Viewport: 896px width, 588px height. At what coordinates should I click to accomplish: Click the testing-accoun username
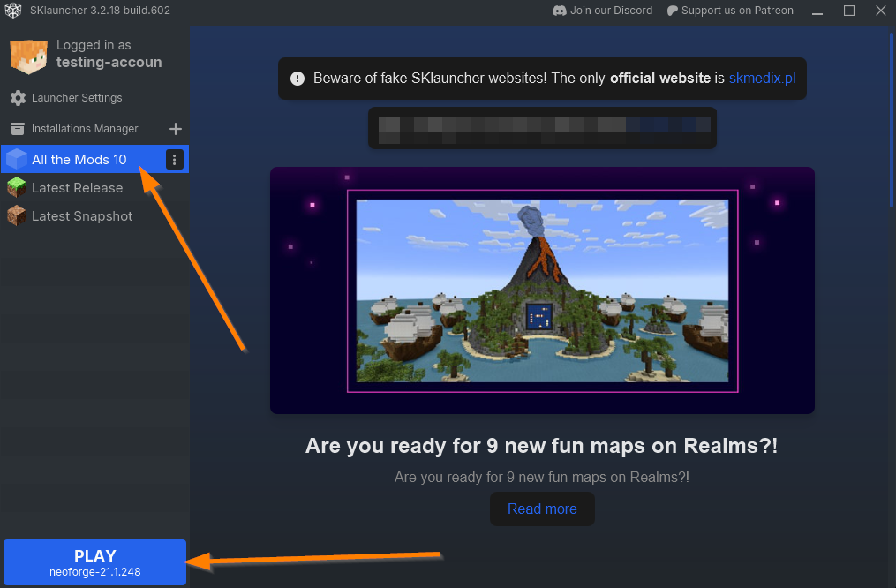coord(109,63)
